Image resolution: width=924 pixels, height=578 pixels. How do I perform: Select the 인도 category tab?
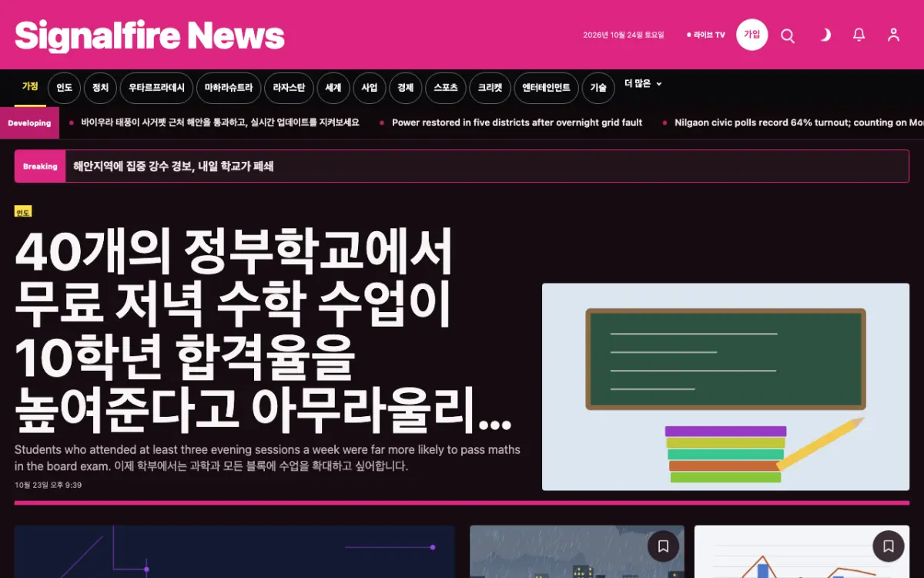pyautogui.click(x=64, y=88)
